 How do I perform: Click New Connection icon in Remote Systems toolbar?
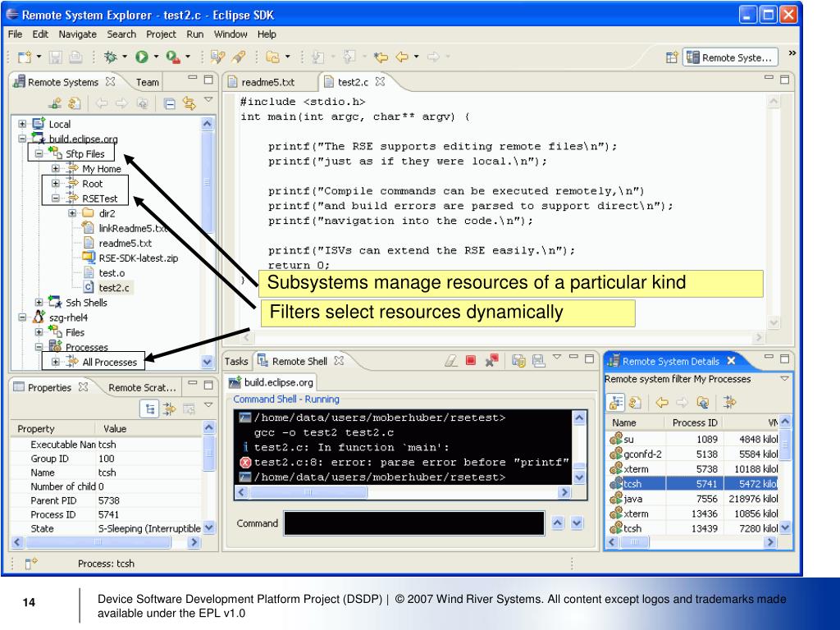click(55, 103)
